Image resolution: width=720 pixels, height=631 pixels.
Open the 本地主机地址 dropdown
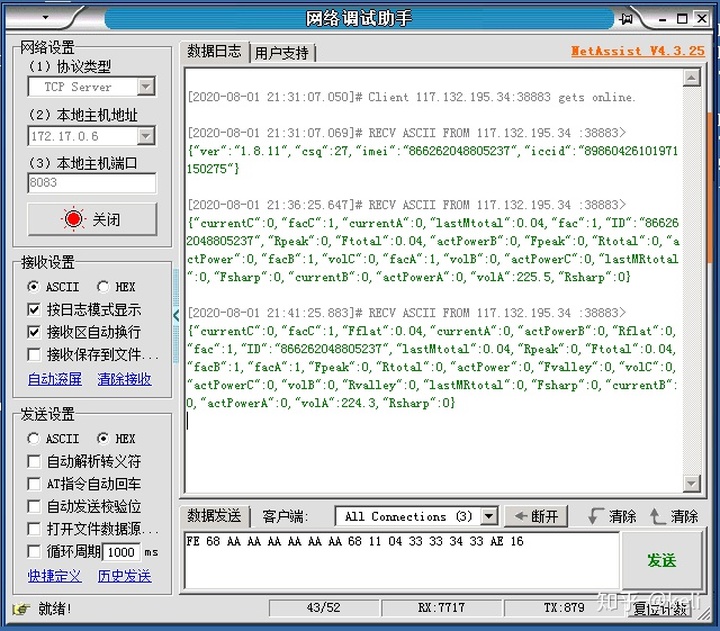click(146, 136)
